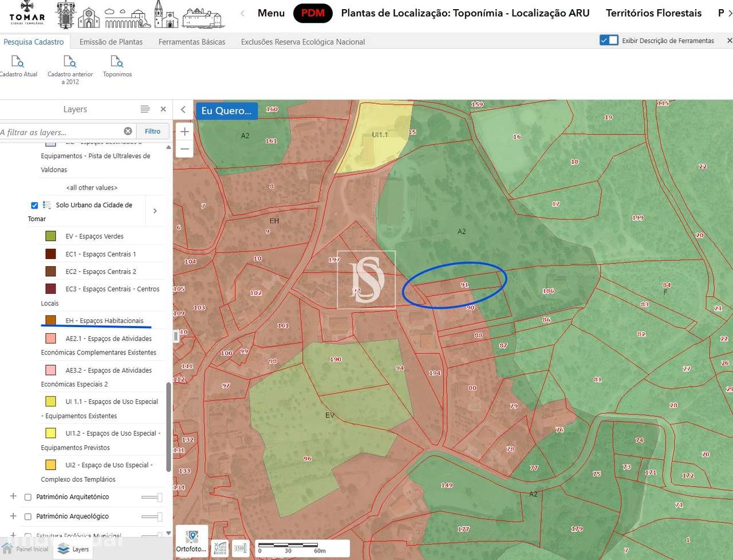
Task: Enable Património Arqueológico layer
Action: point(27,516)
